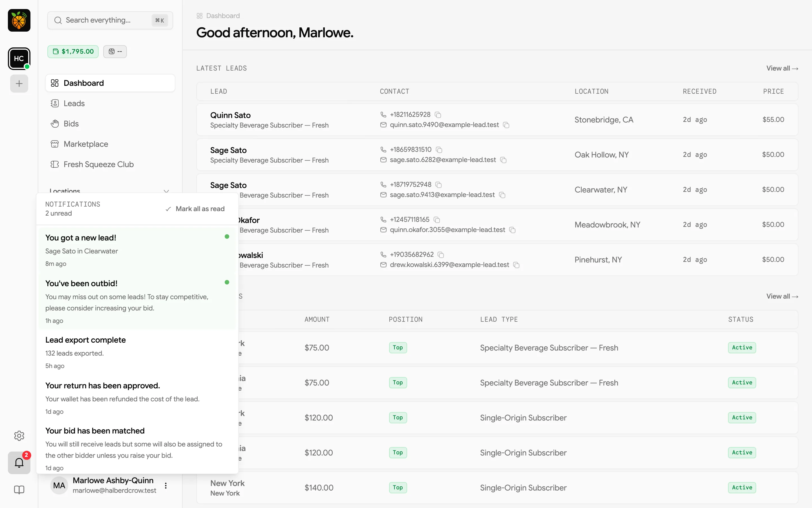Copy phone number +12457118165

pyautogui.click(x=437, y=219)
